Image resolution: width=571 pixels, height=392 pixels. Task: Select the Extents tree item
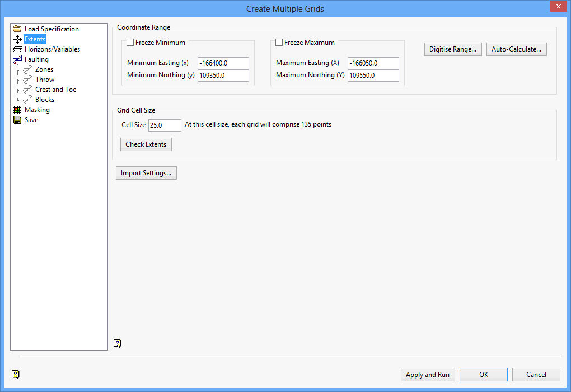click(35, 39)
